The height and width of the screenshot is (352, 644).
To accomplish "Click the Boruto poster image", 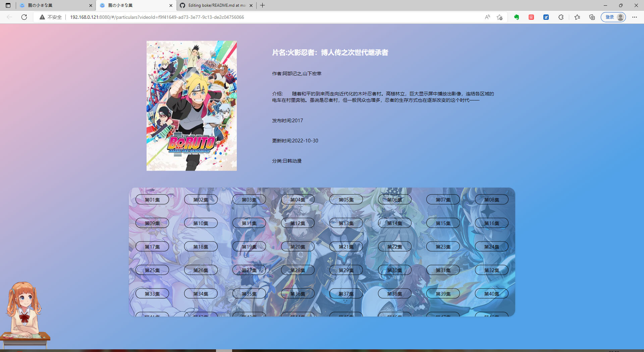I will tap(191, 105).
